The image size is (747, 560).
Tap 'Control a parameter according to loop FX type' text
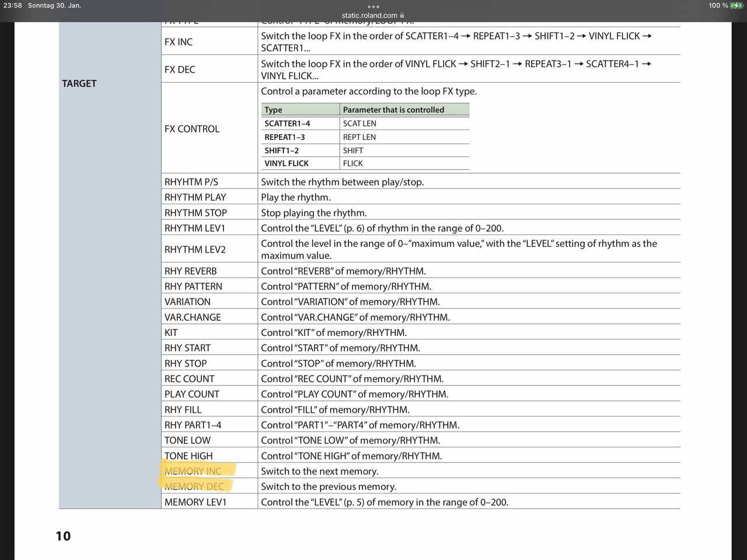click(369, 91)
